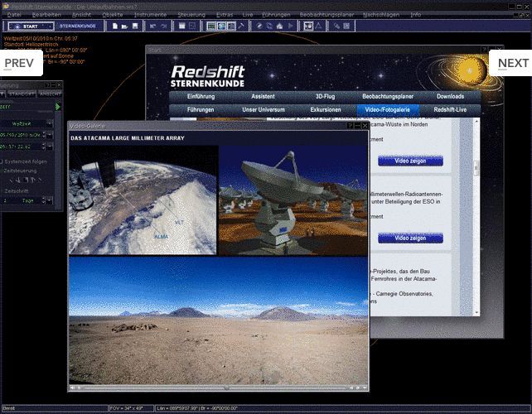The height and width of the screenshot is (414, 532).
Task: Click the stop square in Zeitsteuerung
Action: point(26,181)
